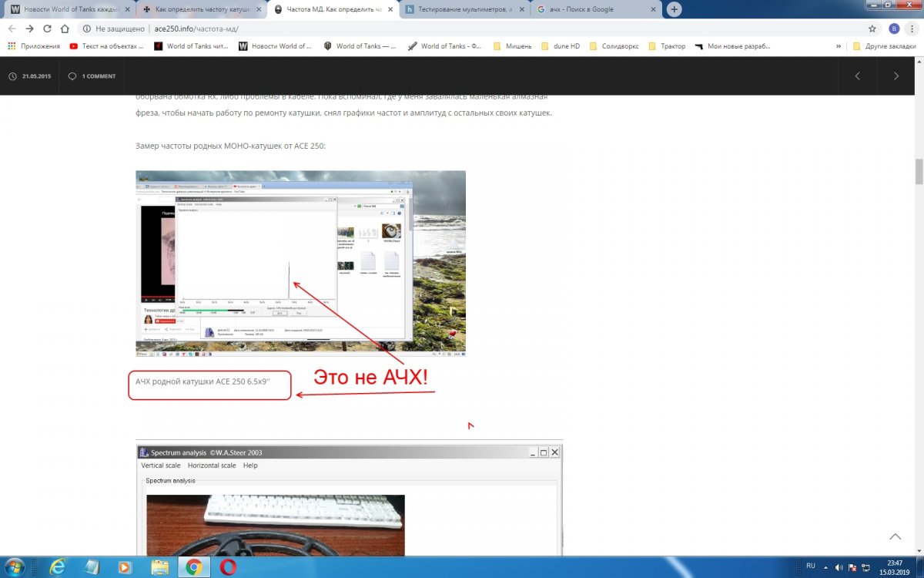
Task: Click the caption 'АЧХ родной катушки ACE 250 6.5x9'
Action: click(x=203, y=381)
